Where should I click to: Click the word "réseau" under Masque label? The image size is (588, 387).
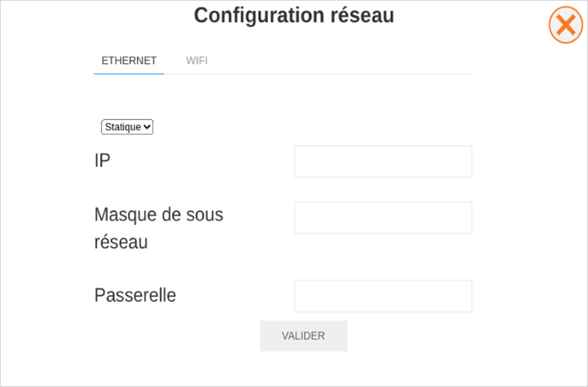(x=121, y=241)
